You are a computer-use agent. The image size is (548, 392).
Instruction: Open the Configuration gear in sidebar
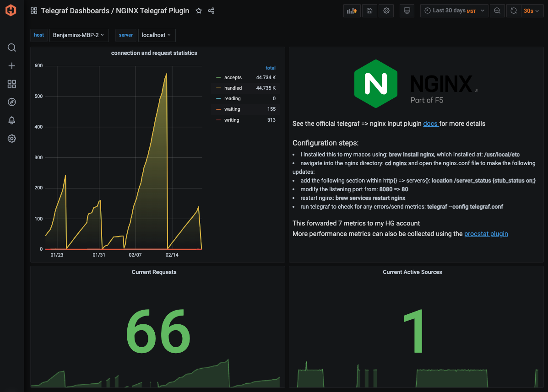[11, 139]
